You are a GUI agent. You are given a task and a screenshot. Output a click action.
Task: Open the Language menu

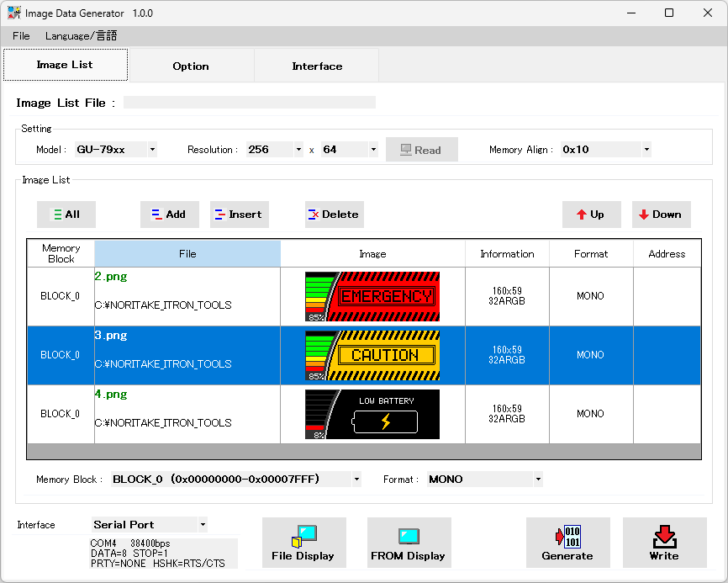click(x=82, y=36)
